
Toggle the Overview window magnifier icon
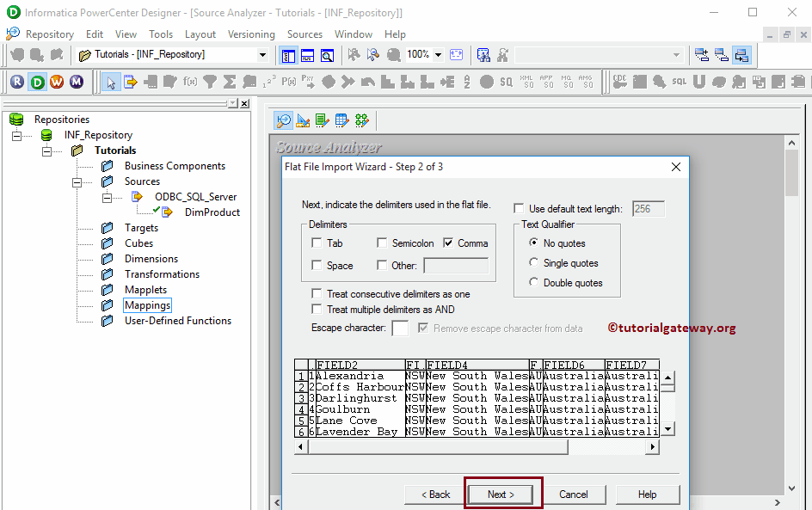pos(327,55)
